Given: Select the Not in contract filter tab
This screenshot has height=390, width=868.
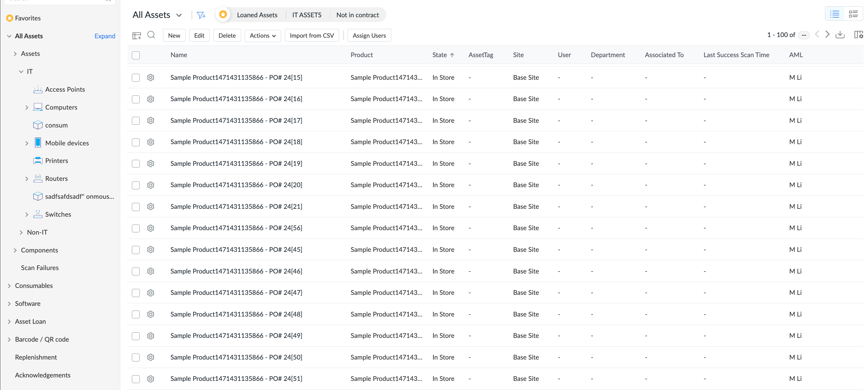Looking at the screenshot, I should (357, 15).
